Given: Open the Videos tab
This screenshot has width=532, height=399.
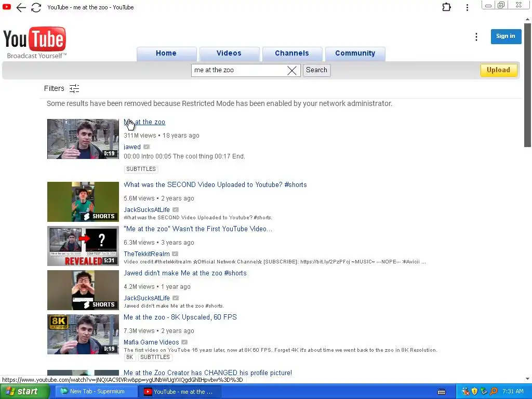Looking at the screenshot, I should [x=229, y=54].
